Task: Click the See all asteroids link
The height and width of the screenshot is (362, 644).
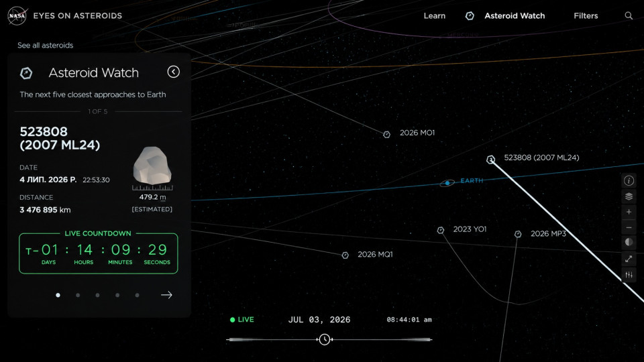Action: (45, 45)
